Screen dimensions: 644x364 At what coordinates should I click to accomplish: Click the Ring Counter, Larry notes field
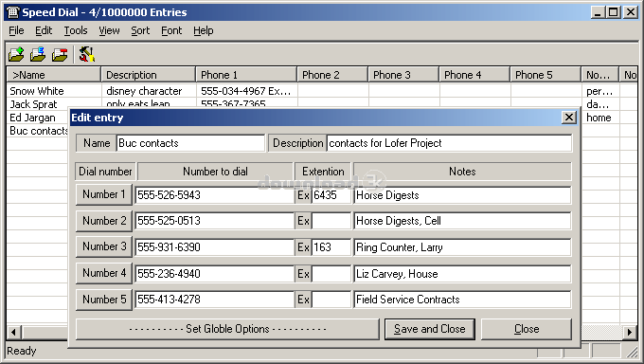pos(462,247)
